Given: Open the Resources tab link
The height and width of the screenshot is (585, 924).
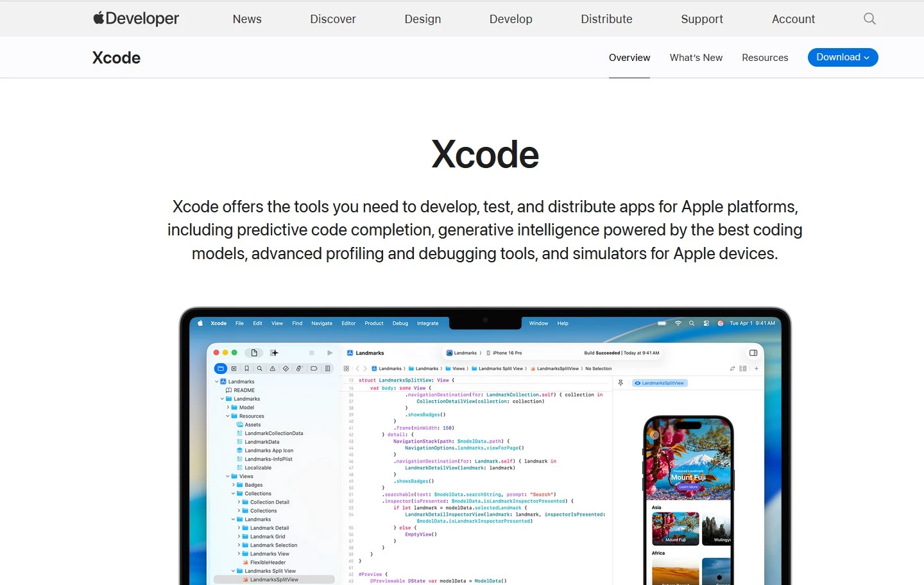Looking at the screenshot, I should pyautogui.click(x=765, y=58).
